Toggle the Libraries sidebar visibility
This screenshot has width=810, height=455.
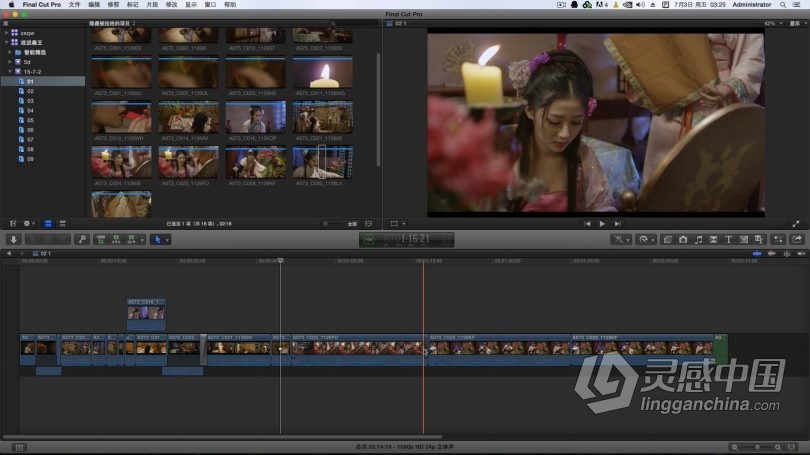13,224
